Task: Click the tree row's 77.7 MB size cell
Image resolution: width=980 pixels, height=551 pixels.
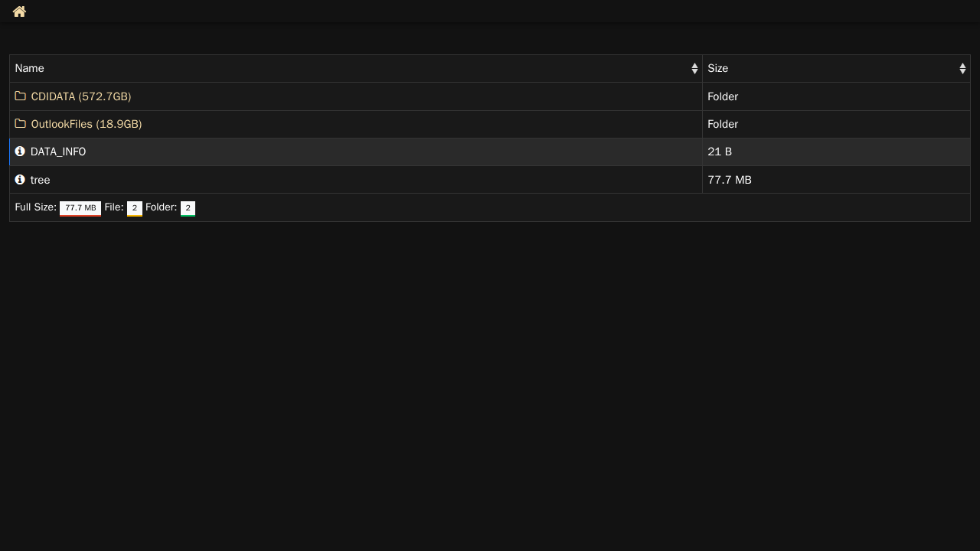Action: point(730,180)
